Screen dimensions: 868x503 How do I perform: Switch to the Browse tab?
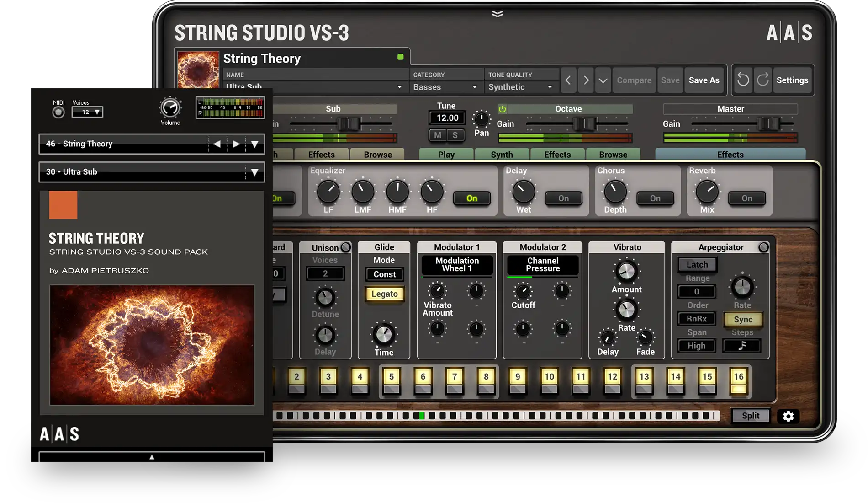pyautogui.click(x=614, y=154)
